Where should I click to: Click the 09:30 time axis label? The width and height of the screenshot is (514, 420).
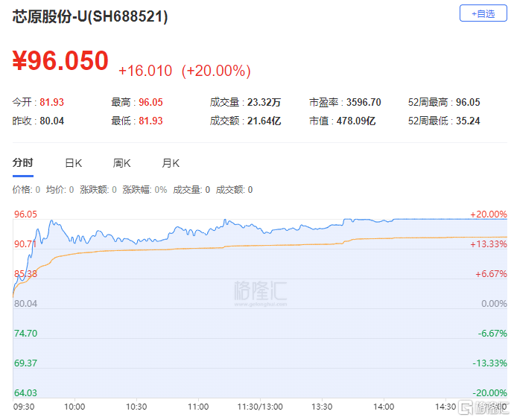(24, 407)
